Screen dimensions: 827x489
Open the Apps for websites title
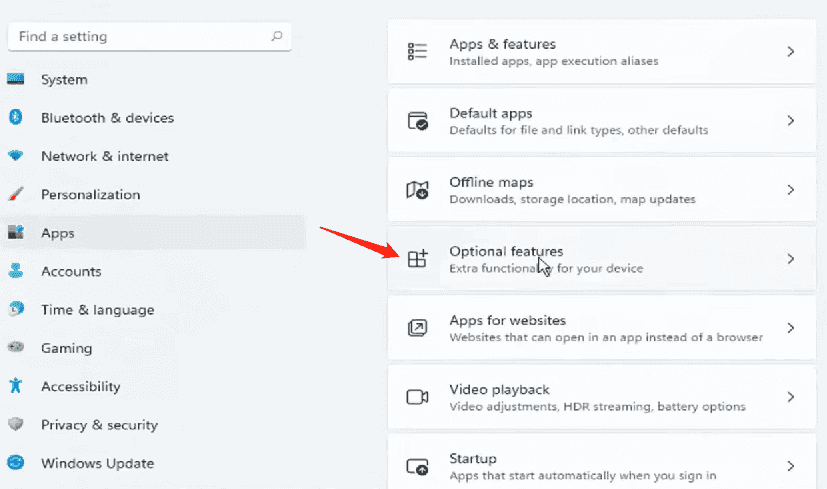tap(507, 321)
